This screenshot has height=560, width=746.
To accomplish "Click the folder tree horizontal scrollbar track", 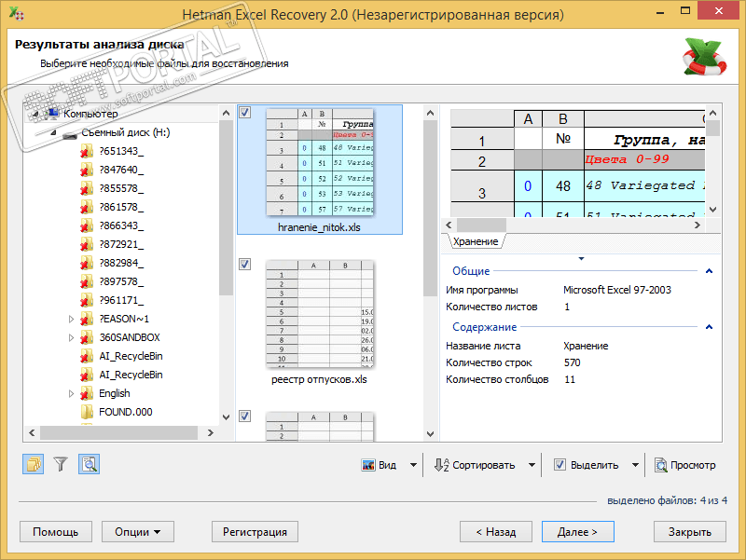I will coord(119,432).
